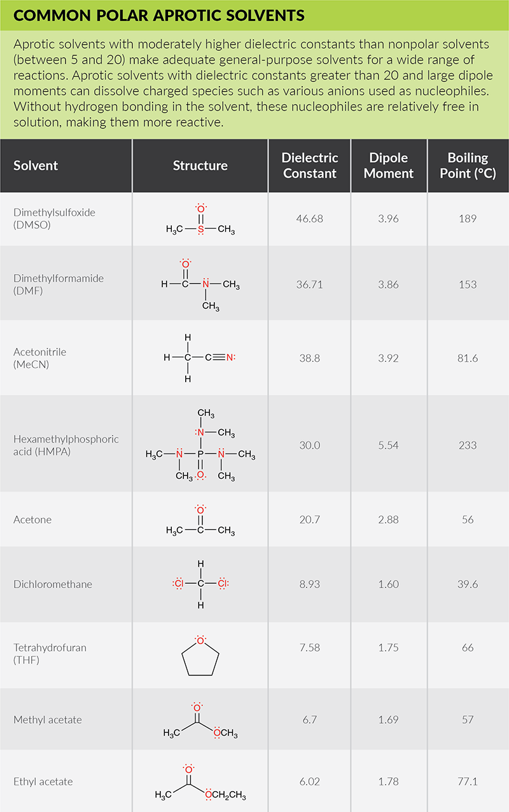Click the Solvent column header

point(36,165)
